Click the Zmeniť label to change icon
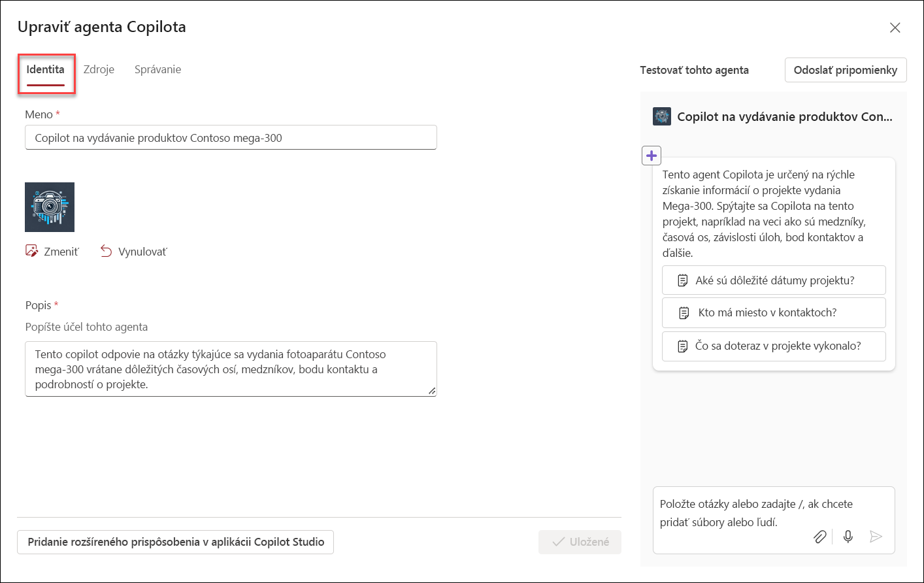Screen dimensions: 924x583 pyautogui.click(x=61, y=252)
